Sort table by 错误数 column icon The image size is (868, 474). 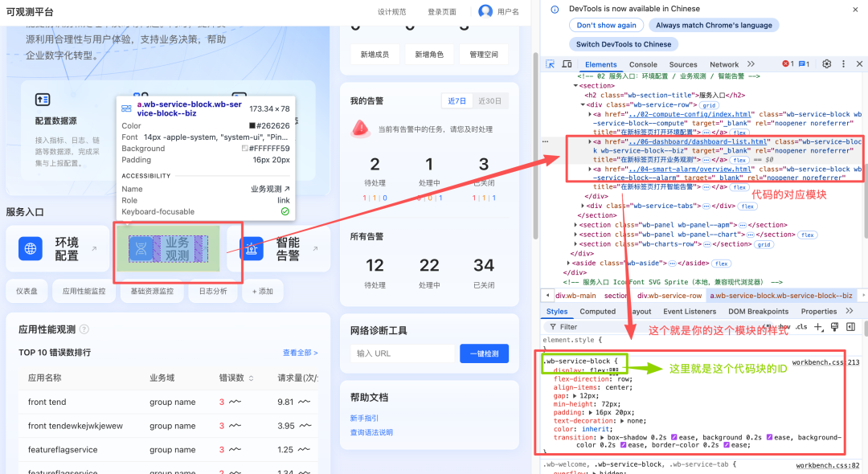click(252, 378)
